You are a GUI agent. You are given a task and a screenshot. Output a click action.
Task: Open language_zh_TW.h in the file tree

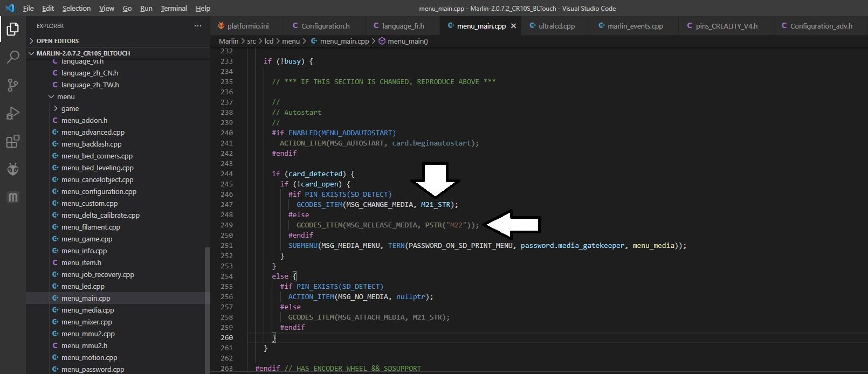point(118,85)
